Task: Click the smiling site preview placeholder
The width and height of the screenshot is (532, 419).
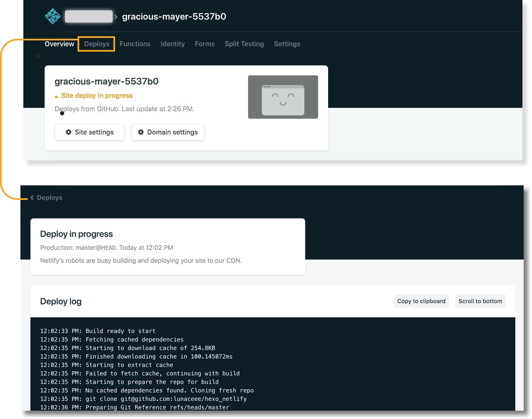Action: click(283, 97)
